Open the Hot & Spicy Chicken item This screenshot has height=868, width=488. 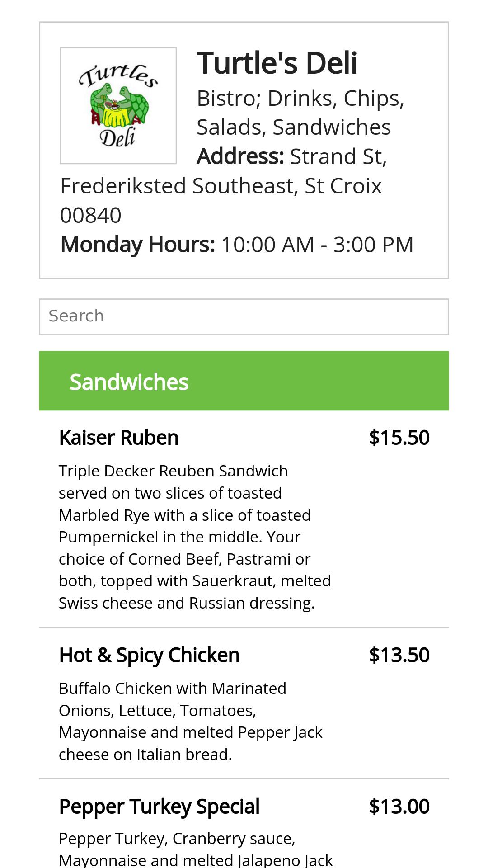(x=149, y=655)
